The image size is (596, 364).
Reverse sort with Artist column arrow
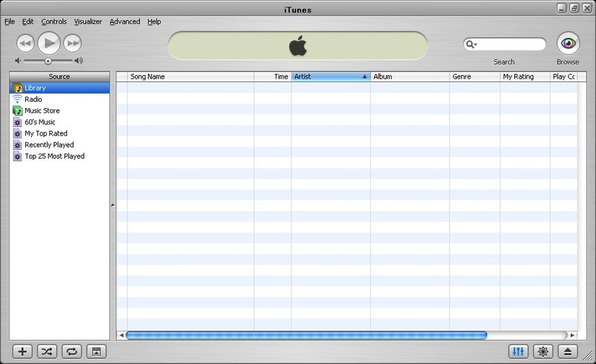(364, 76)
